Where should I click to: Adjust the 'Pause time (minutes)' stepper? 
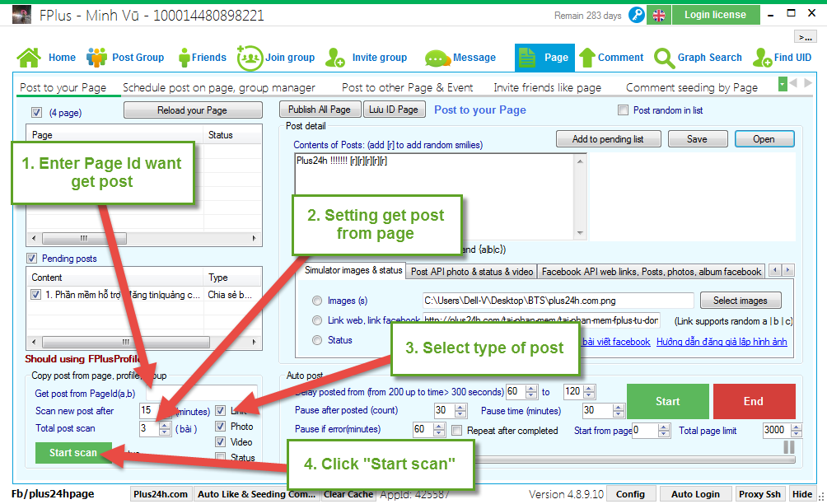(619, 411)
